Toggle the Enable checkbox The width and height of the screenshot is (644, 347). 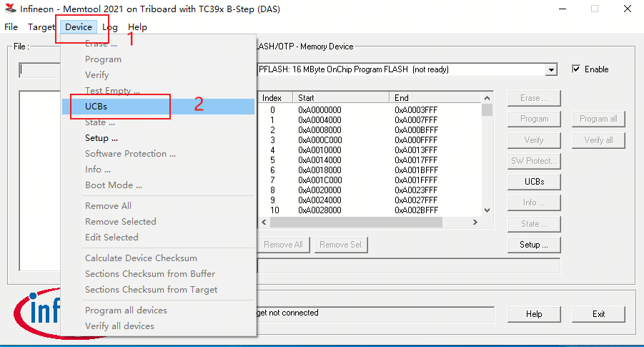[576, 69]
